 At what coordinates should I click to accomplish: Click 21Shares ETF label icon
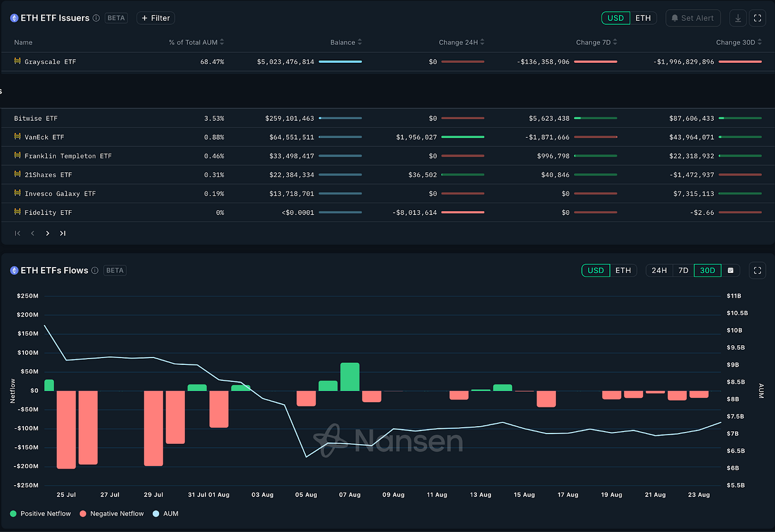click(x=18, y=174)
